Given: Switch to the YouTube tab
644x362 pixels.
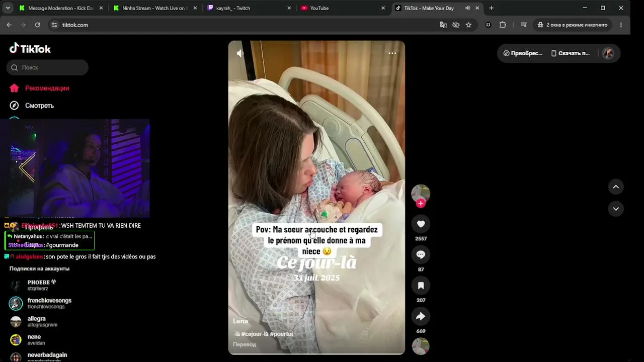Looking at the screenshot, I should (343, 8).
